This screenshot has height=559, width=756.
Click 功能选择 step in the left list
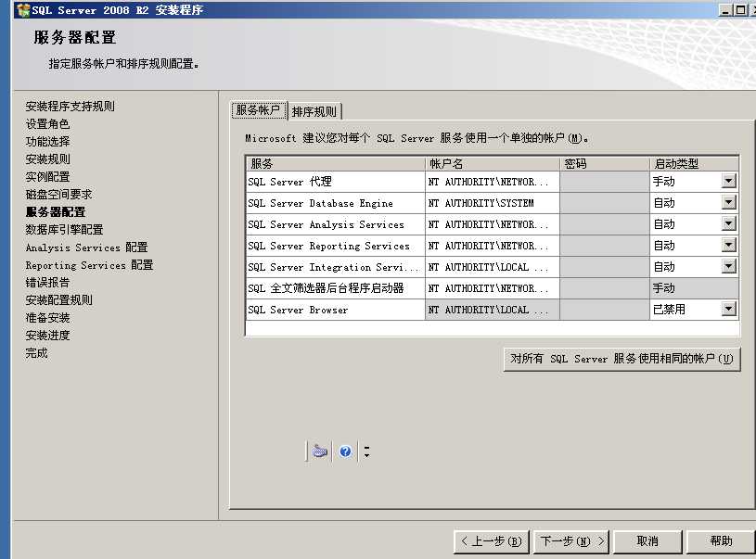(x=47, y=141)
